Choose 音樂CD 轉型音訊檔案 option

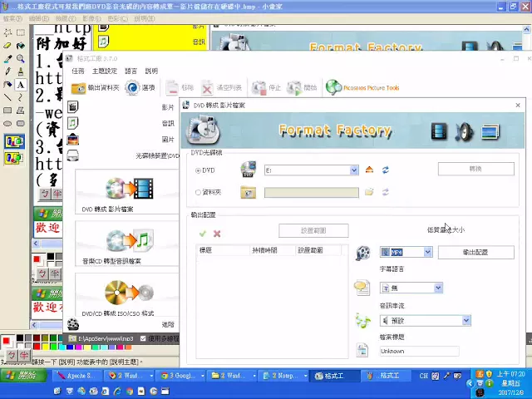[x=127, y=244]
